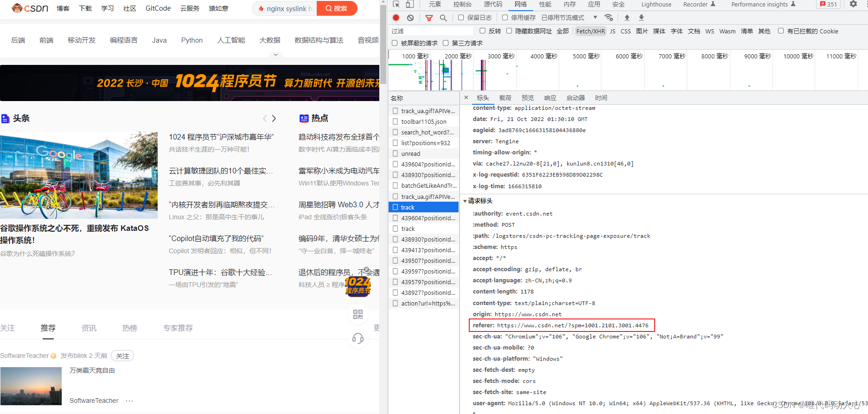The width and height of the screenshot is (868, 414).
Task: Click the 头条 document icon
Action: (x=5, y=119)
